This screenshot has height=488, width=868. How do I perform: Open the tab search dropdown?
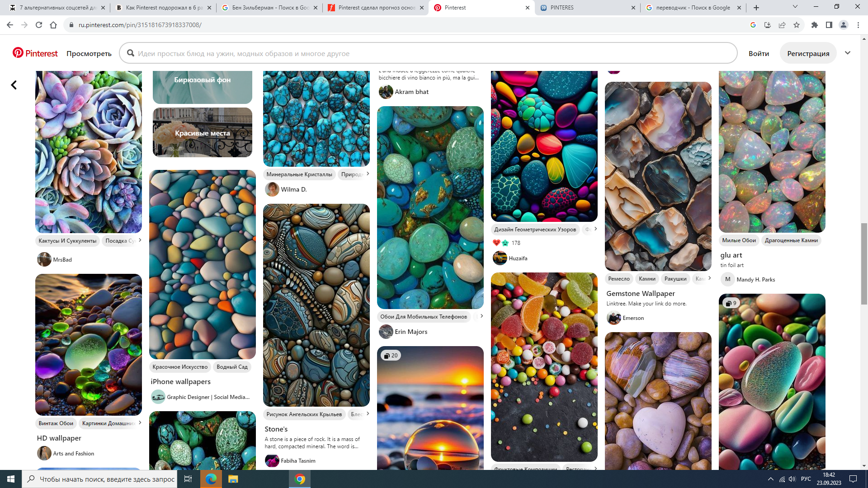pos(795,7)
